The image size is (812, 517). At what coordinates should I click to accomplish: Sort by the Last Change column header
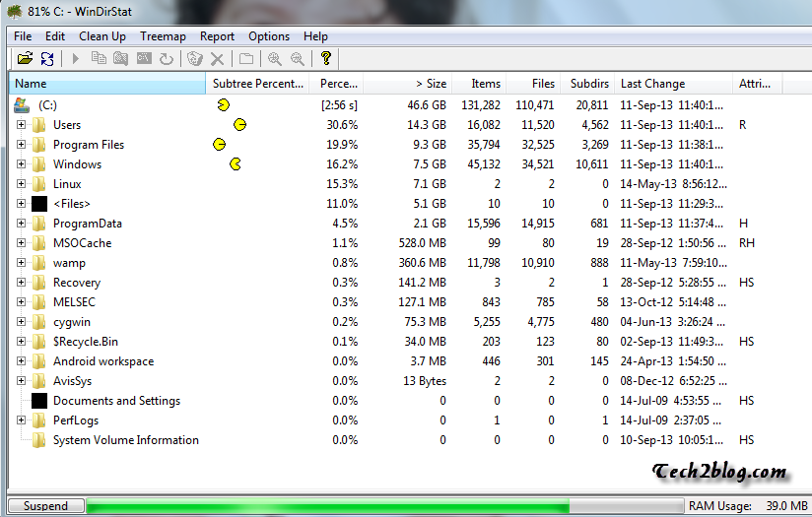pos(674,84)
